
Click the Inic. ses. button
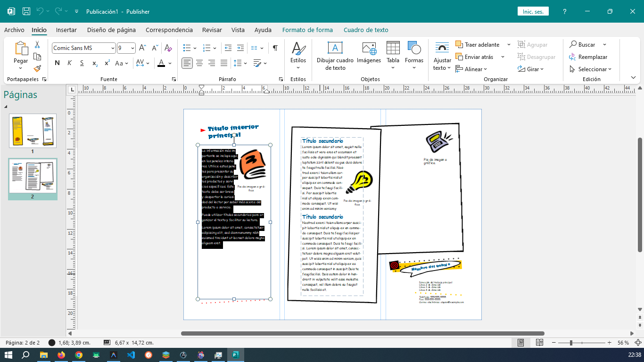533,11
